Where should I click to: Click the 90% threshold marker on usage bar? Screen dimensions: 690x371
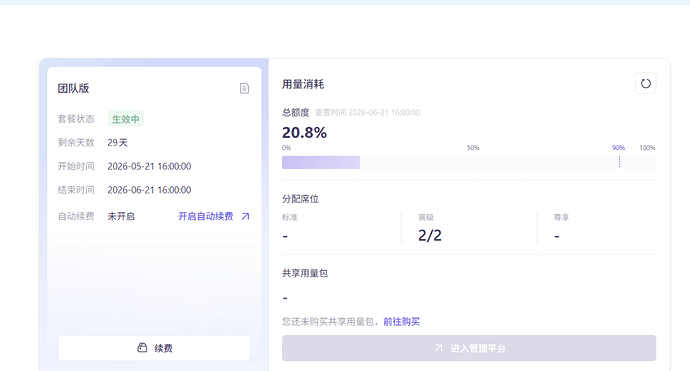(619, 162)
